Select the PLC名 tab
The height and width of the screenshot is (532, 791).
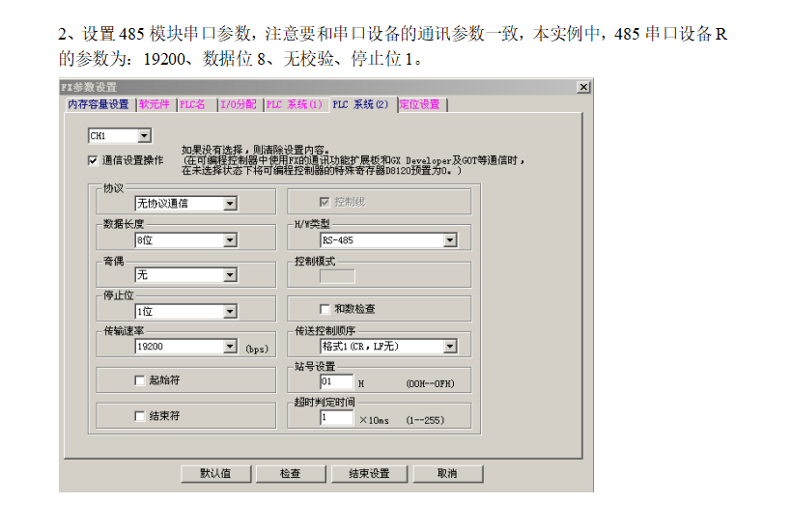[x=193, y=104]
